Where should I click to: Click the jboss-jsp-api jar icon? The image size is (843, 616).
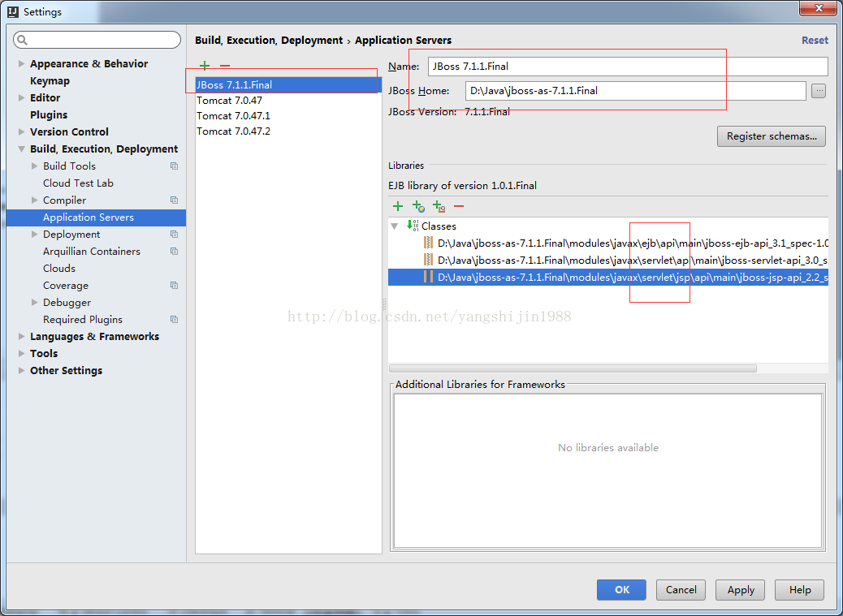[x=429, y=277]
